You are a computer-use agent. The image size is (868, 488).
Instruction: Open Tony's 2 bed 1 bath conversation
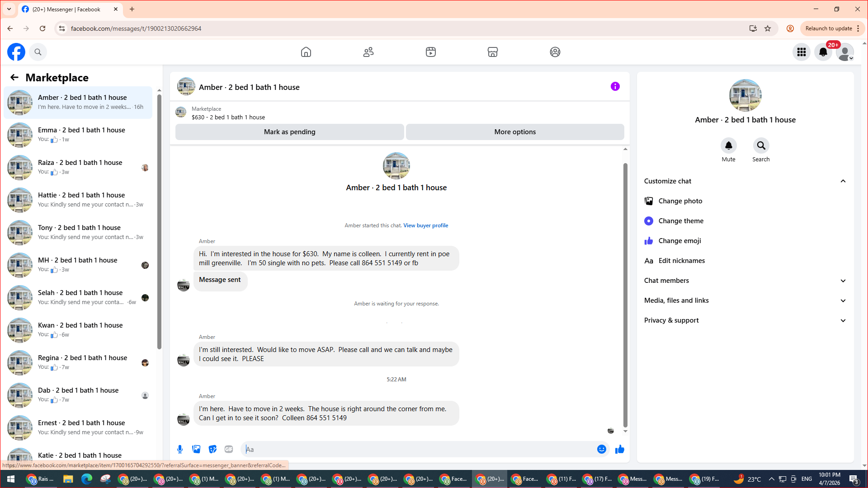coord(78,233)
